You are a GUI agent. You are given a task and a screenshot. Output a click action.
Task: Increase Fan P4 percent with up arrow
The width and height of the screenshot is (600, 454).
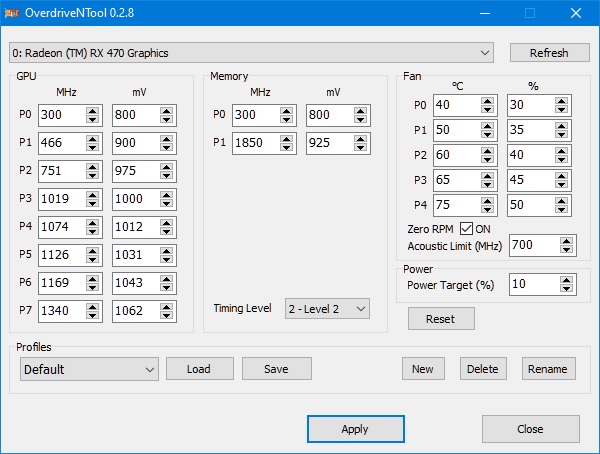point(561,201)
